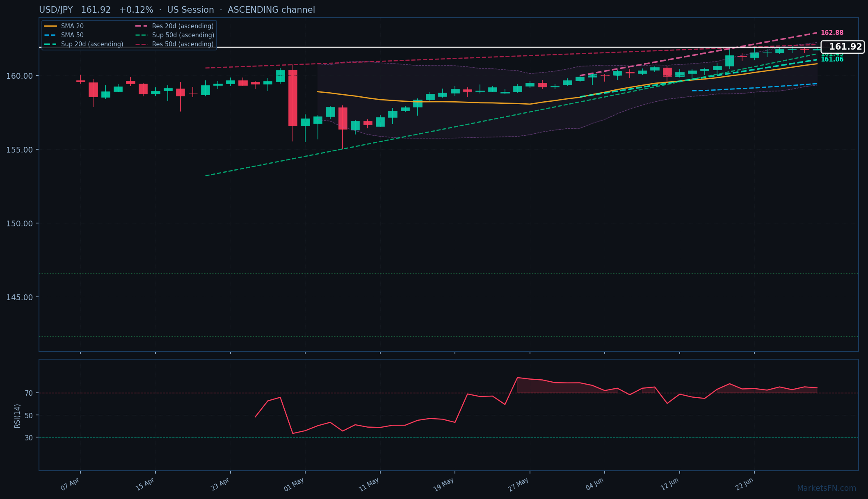The height and width of the screenshot is (499, 868).
Task: Click the pink 162.88 resistance price label
Action: coord(832,33)
